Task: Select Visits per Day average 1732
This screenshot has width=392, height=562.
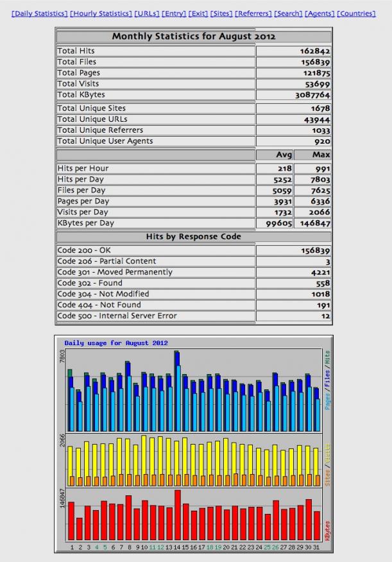Action: pos(283,212)
